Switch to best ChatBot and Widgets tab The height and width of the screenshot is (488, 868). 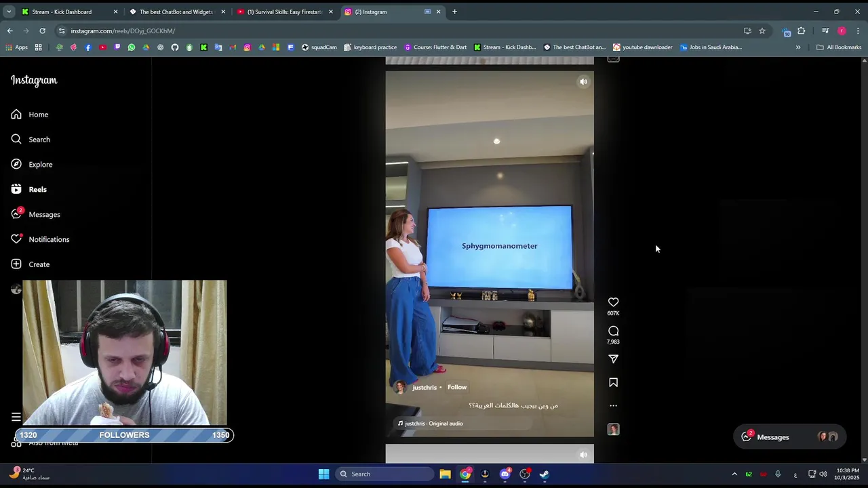point(176,12)
